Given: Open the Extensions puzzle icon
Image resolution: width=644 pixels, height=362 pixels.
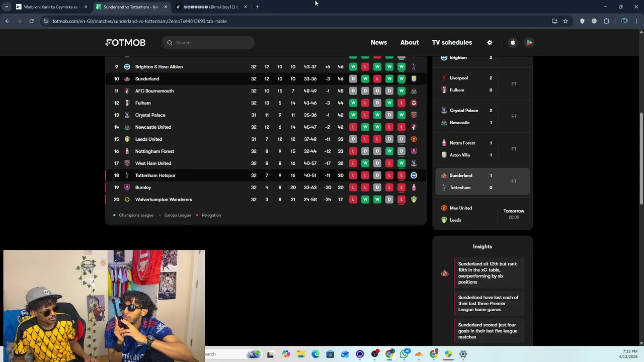Looking at the screenshot, I should pyautogui.click(x=606, y=21).
